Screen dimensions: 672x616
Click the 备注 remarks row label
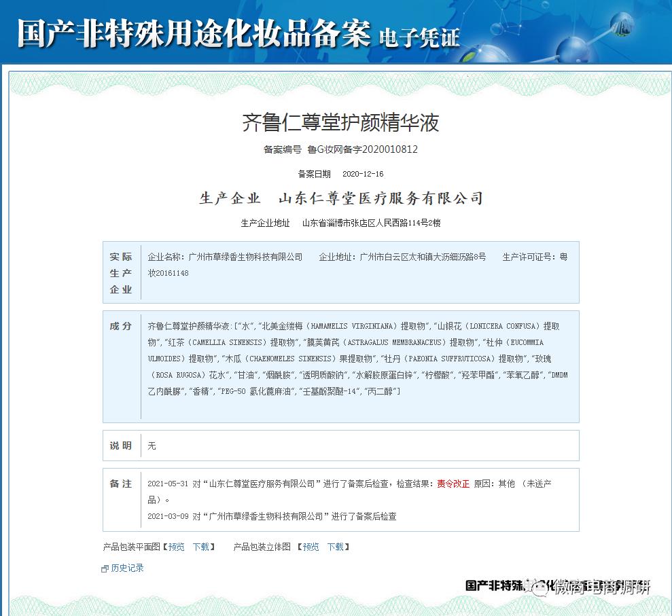point(120,482)
